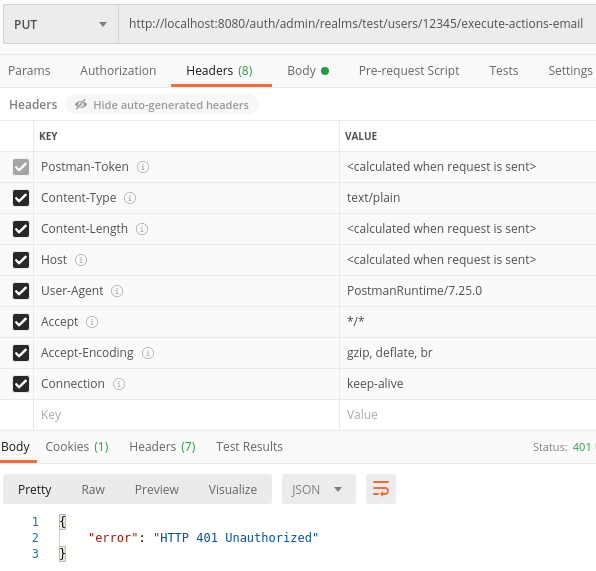Uncheck the Content-Type header checkbox

21,198
